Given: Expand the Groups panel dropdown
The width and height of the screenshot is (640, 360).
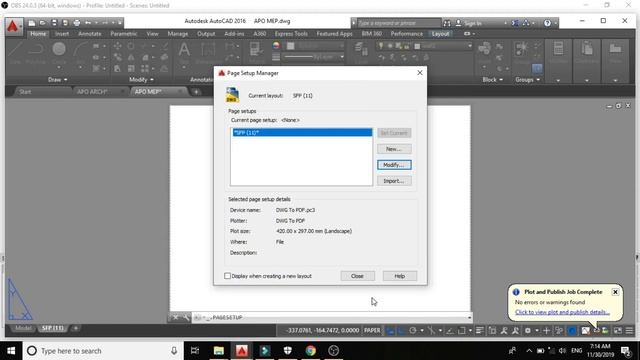Looking at the screenshot, I should click(527, 80).
